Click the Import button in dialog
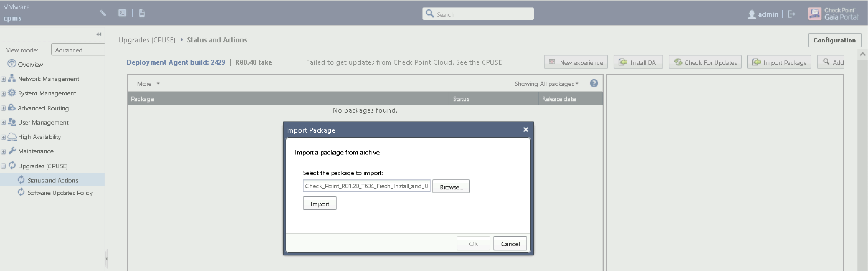Screen dimensions: 868x271 click(x=319, y=204)
